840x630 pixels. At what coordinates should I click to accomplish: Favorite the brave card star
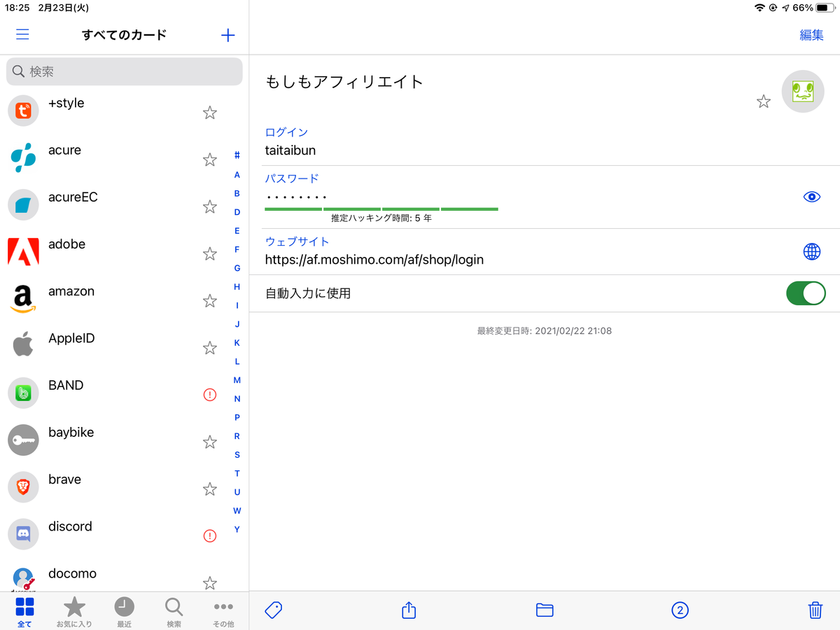click(x=209, y=489)
